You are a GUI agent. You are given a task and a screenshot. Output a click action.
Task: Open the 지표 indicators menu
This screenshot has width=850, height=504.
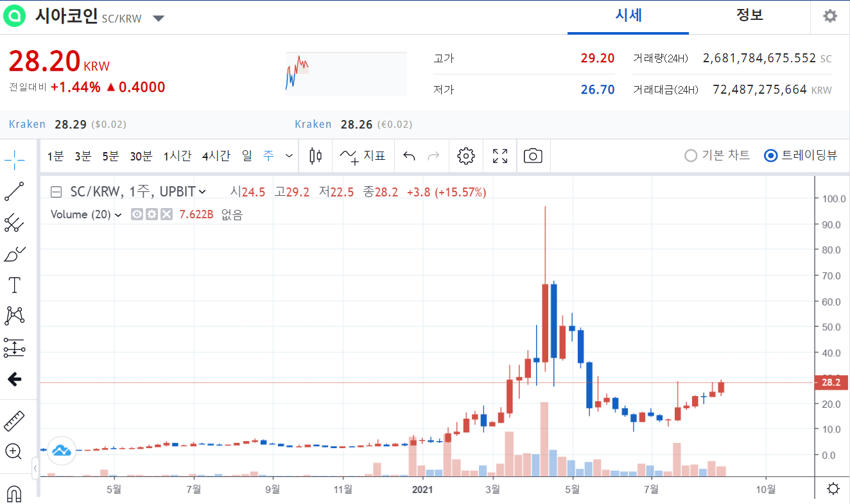(x=362, y=155)
